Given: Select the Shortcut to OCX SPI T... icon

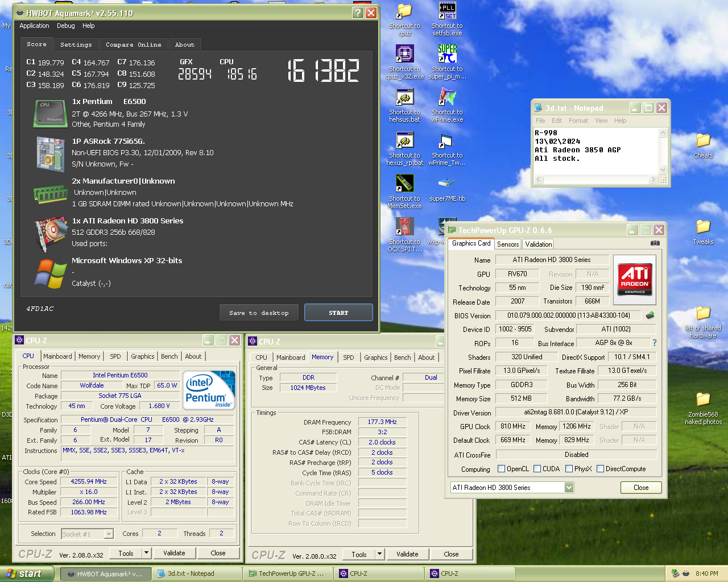Looking at the screenshot, I should click(404, 235).
